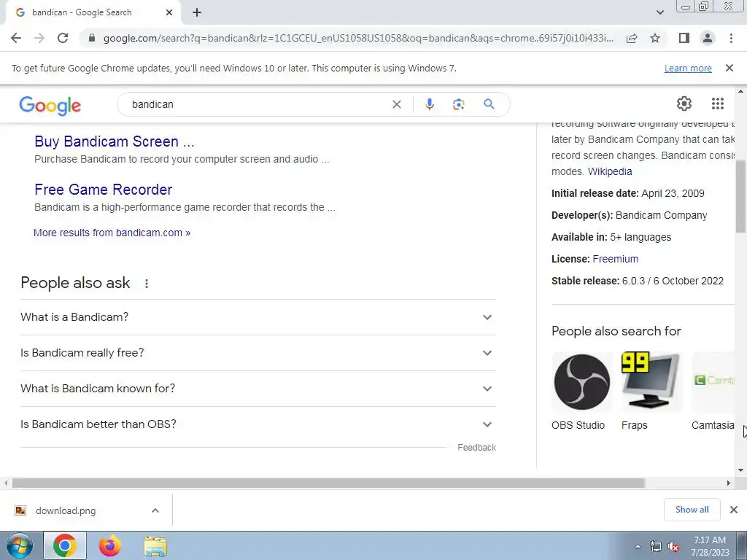Open Fraps related search thumbnail
The width and height of the screenshot is (747, 560).
(x=651, y=382)
